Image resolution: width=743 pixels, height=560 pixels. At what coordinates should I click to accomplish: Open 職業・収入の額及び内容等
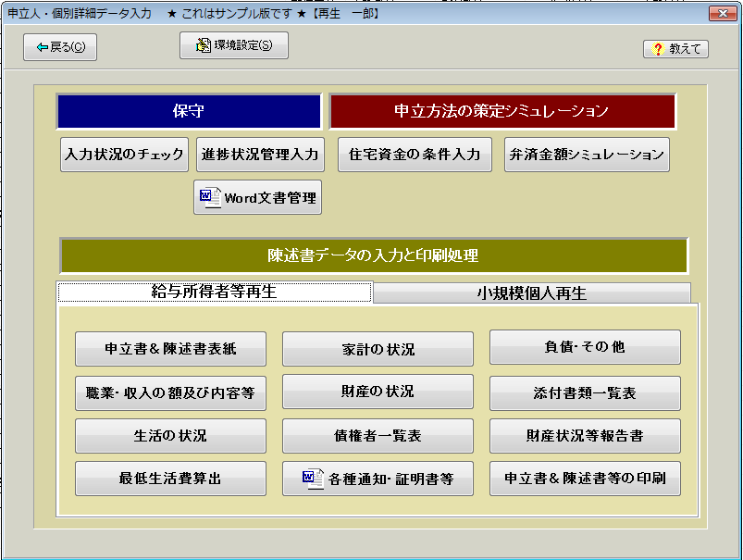170,392
